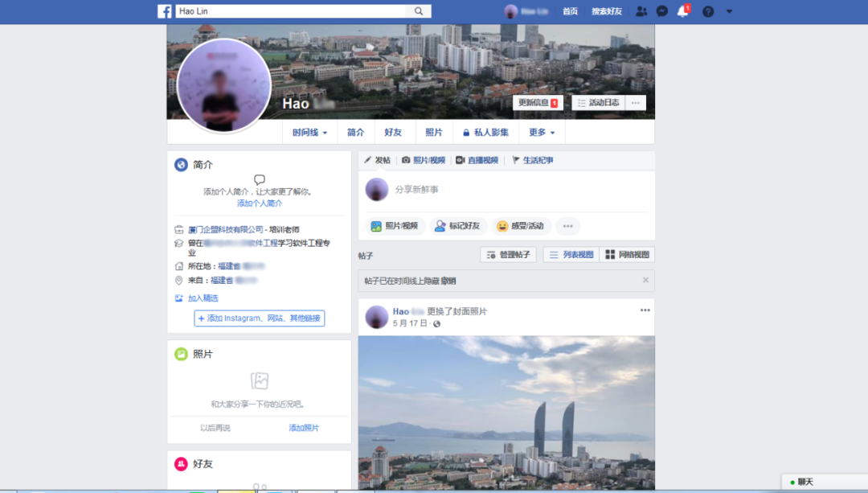
Task: Open the account settings chevron
Action: pyautogui.click(x=728, y=10)
